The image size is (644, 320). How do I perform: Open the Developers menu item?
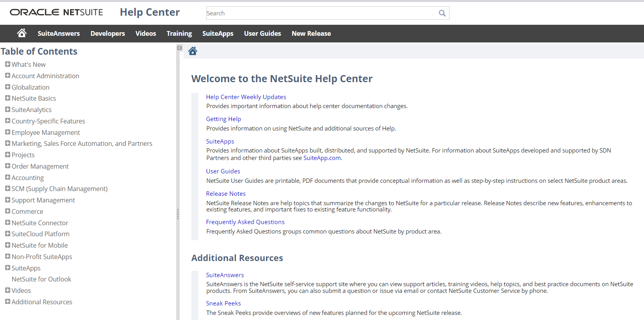pos(107,33)
